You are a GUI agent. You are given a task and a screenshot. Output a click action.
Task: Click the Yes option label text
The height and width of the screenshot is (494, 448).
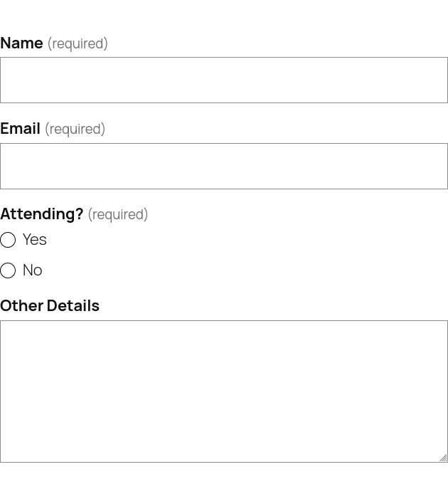coord(35,239)
